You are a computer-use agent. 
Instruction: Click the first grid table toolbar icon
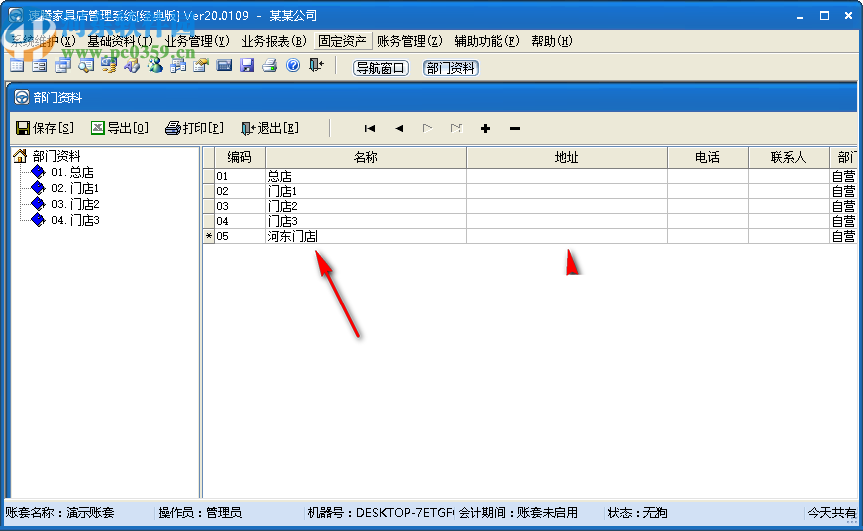pos(17,66)
